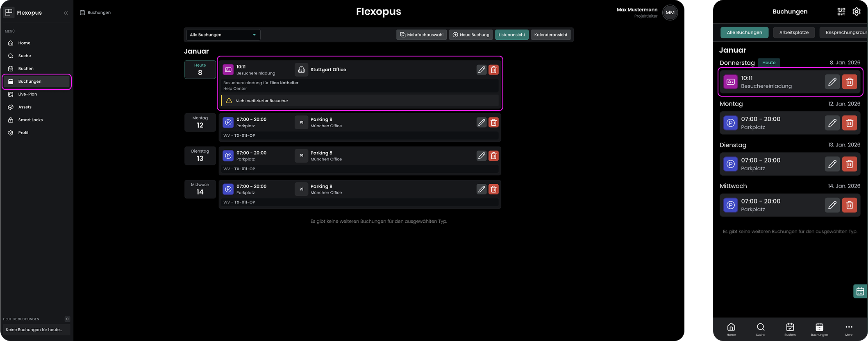Enable Mehrfachauswahl multi-select mode
The height and width of the screenshot is (341, 868).
(421, 35)
